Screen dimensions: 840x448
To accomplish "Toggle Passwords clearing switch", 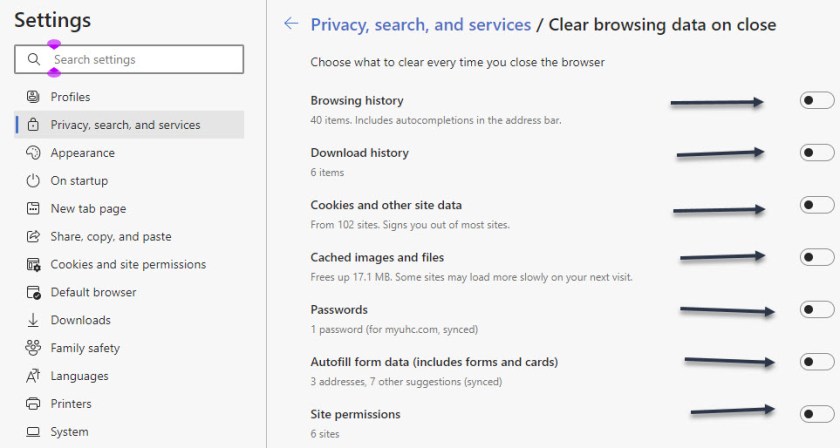I will [x=816, y=310].
